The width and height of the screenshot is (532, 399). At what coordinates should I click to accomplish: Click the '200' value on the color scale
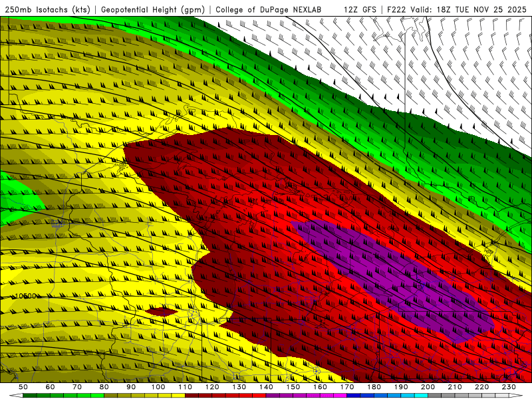[x=428, y=387]
